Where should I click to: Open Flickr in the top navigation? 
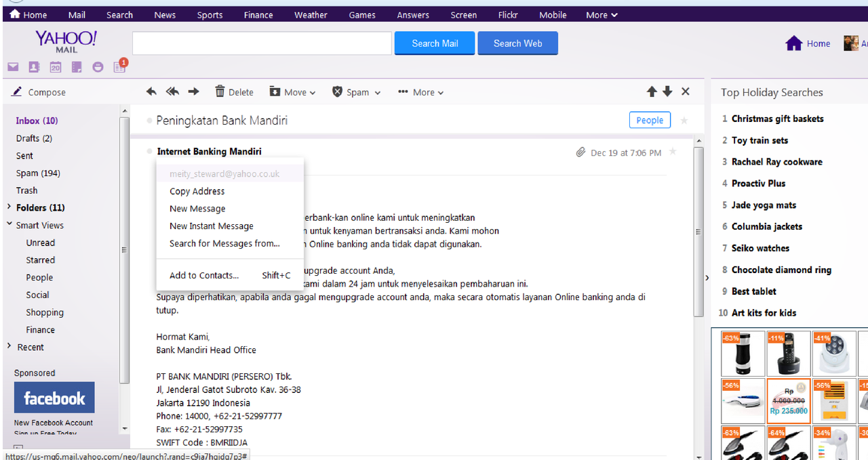pyautogui.click(x=508, y=15)
